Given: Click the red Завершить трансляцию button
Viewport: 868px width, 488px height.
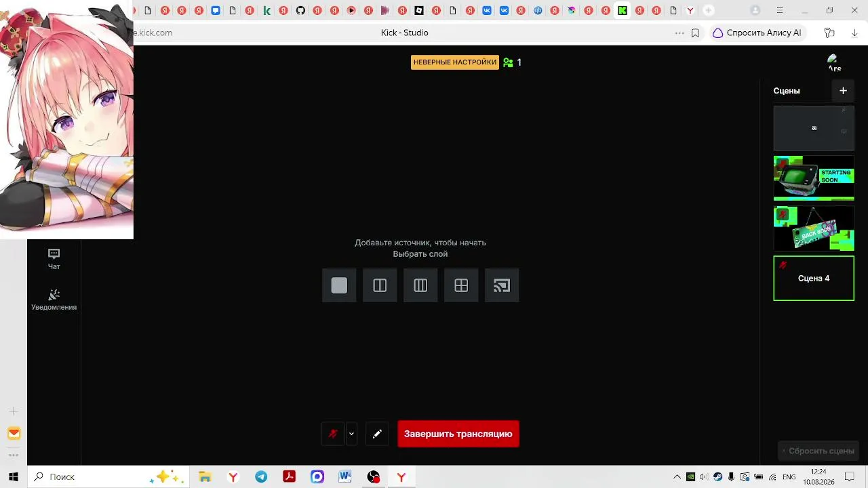Looking at the screenshot, I should click(458, 434).
